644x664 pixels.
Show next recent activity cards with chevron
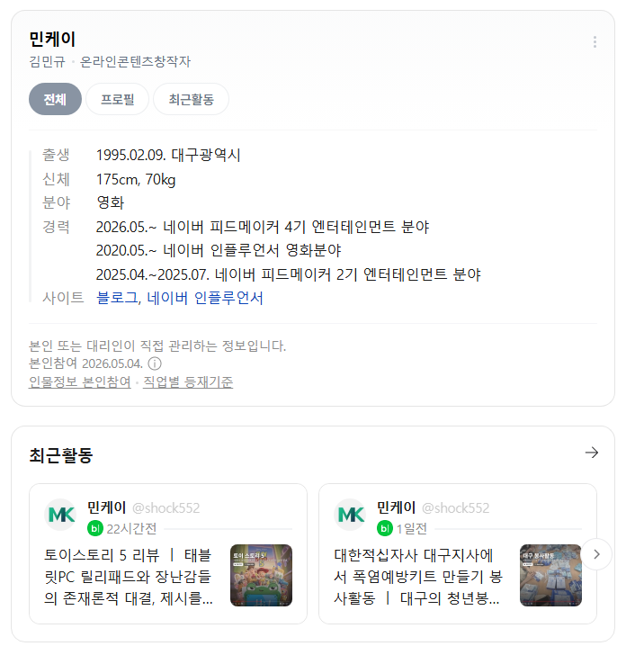596,554
